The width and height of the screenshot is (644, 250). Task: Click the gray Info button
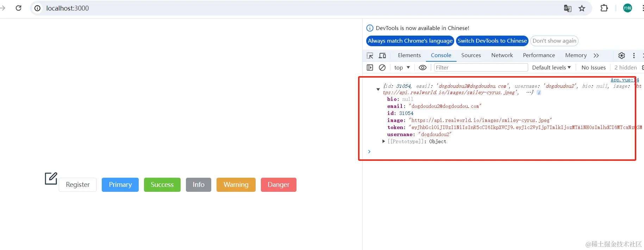[199, 185]
